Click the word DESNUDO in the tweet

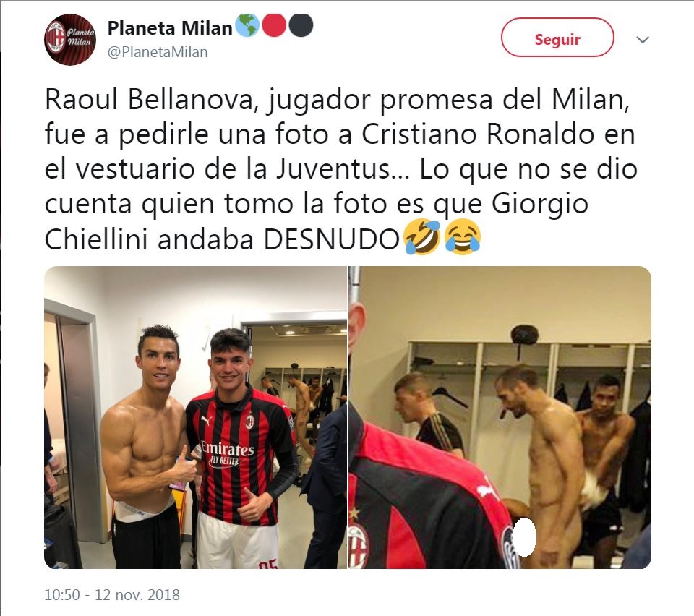coord(332,240)
